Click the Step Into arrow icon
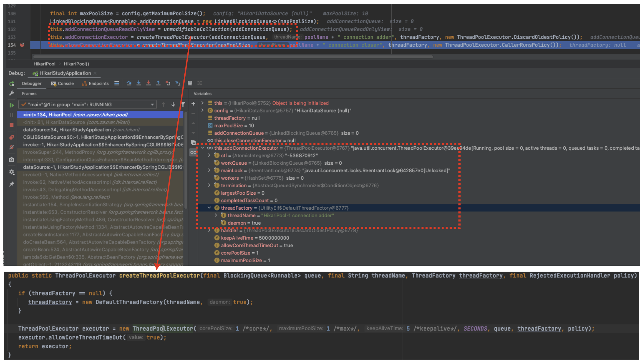Viewport: 644px width, 363px height. pyautogui.click(x=139, y=83)
